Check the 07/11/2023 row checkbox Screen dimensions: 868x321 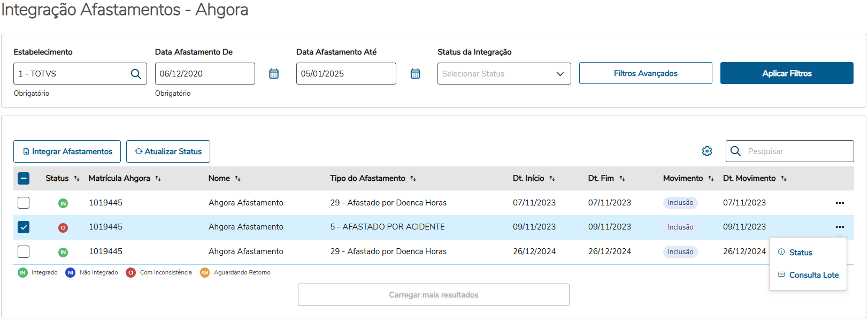(x=24, y=203)
